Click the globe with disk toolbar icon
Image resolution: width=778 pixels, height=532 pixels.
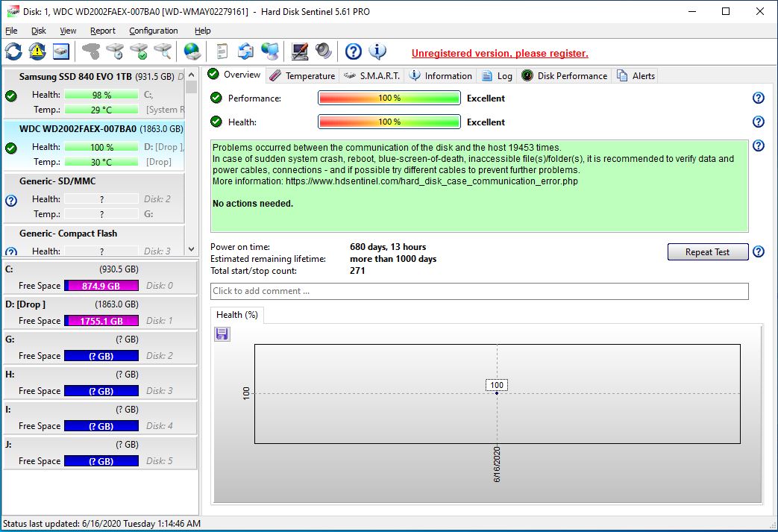pos(192,51)
